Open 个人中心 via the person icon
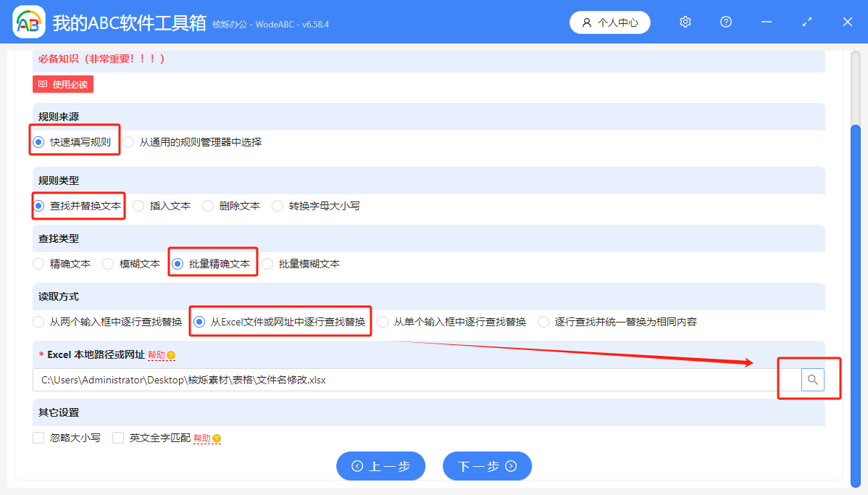This screenshot has height=495, width=868. (x=609, y=22)
